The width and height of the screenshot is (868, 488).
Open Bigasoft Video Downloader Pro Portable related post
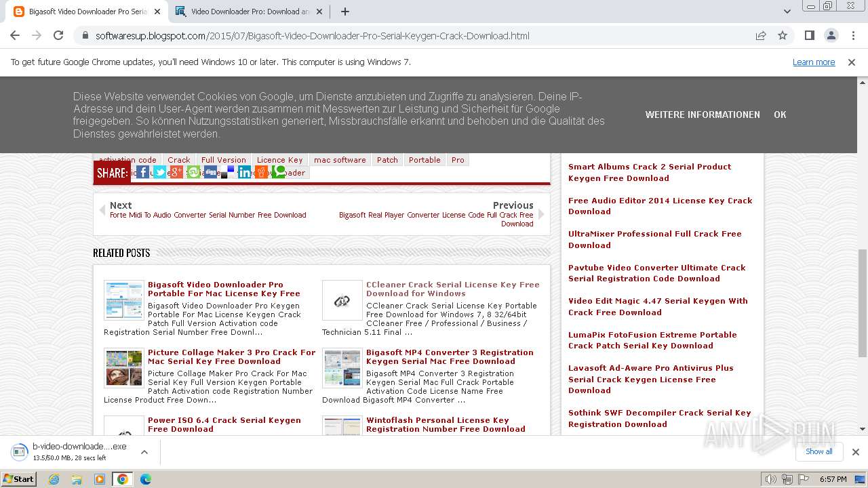[x=224, y=289]
